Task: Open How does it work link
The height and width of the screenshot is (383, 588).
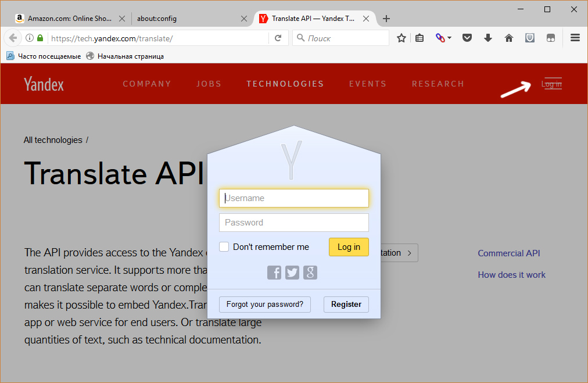Action: pos(511,274)
